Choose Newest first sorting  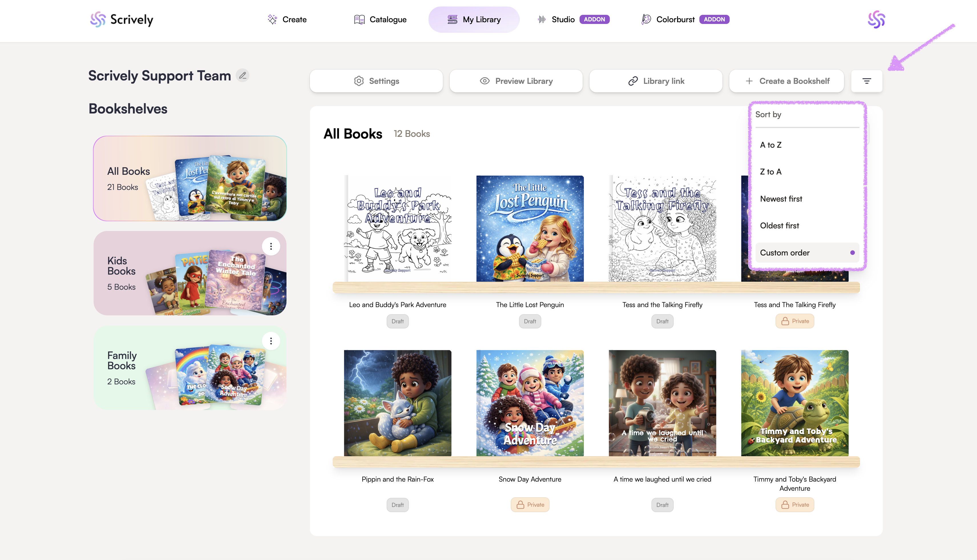coord(781,199)
